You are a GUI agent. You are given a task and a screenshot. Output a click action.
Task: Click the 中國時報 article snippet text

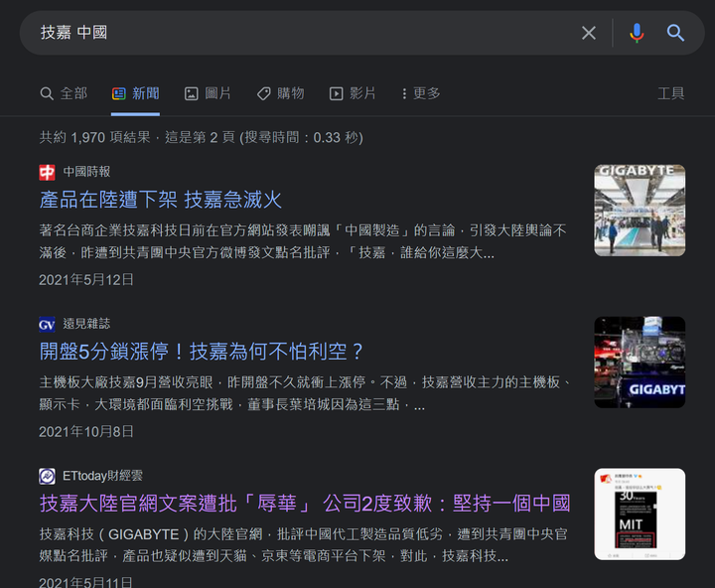tap(303, 241)
